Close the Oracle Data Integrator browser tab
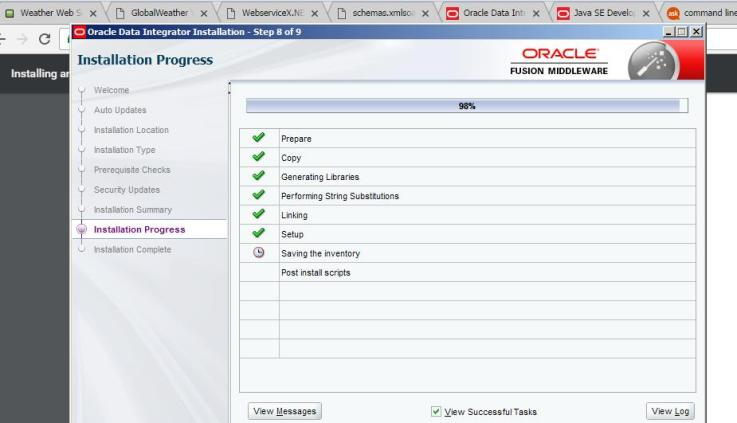Viewport: 737px width, 423px height. [536, 14]
